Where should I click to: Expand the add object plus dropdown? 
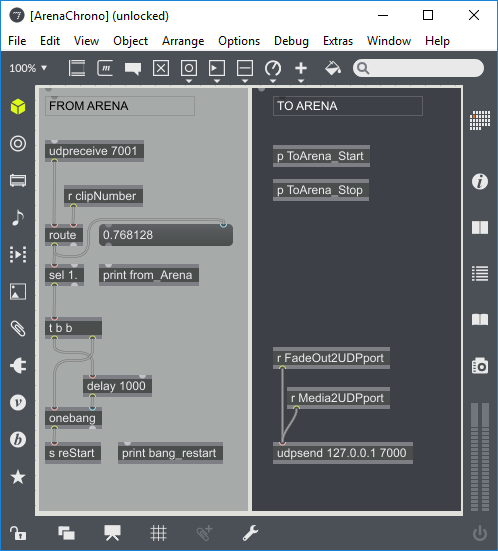(x=301, y=81)
